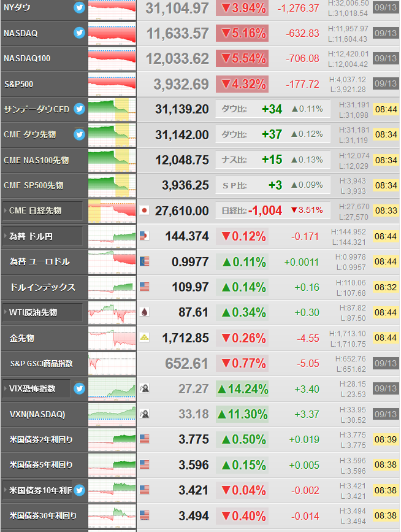The width and height of the screenshot is (401, 532).
Task: Click the ナス比 +15 value
Action: point(272,160)
